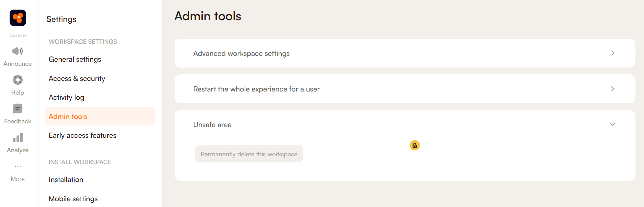Go to Mobile settings
The image size is (644, 207).
click(x=73, y=199)
